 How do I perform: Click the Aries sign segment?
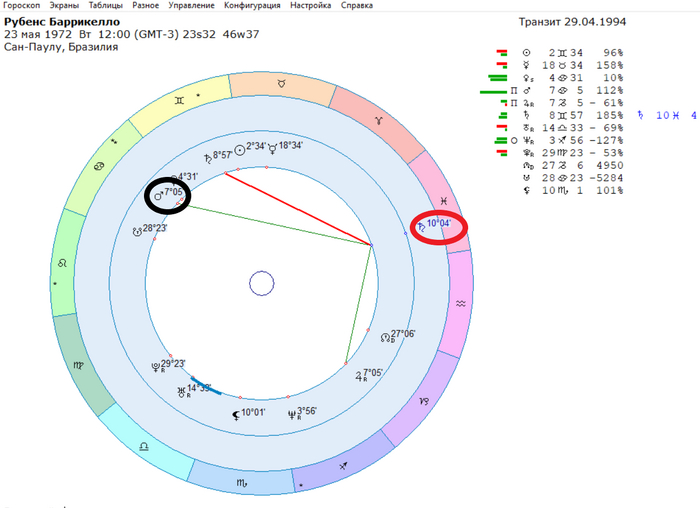pos(379,120)
